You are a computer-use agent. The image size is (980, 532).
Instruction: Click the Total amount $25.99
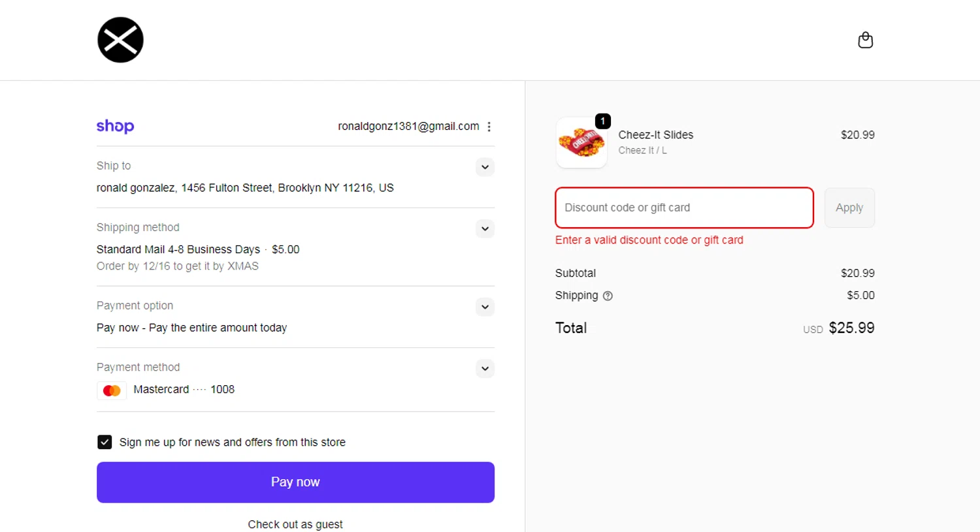[851, 328]
